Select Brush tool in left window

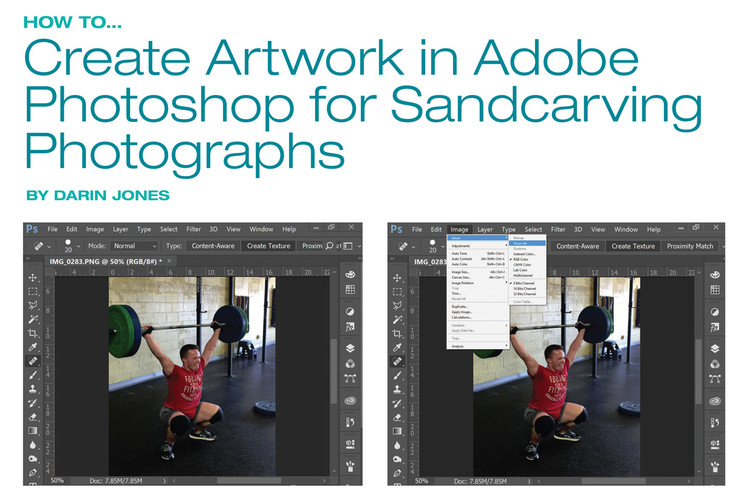point(33,375)
